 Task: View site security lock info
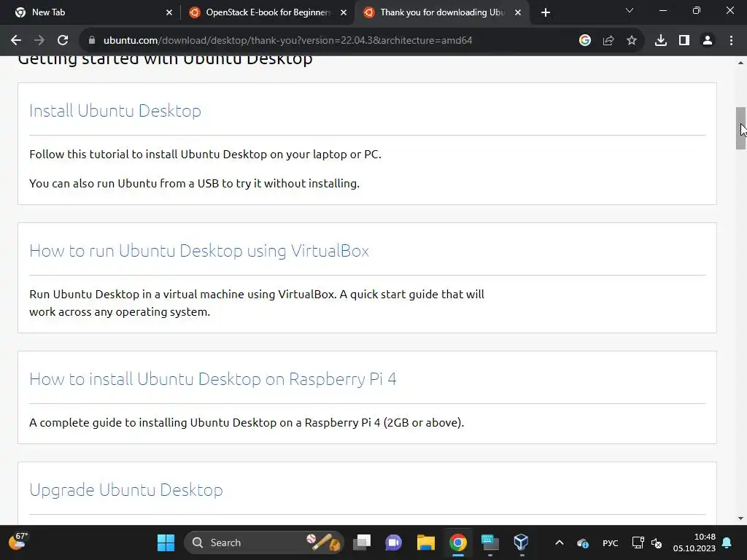click(92, 41)
